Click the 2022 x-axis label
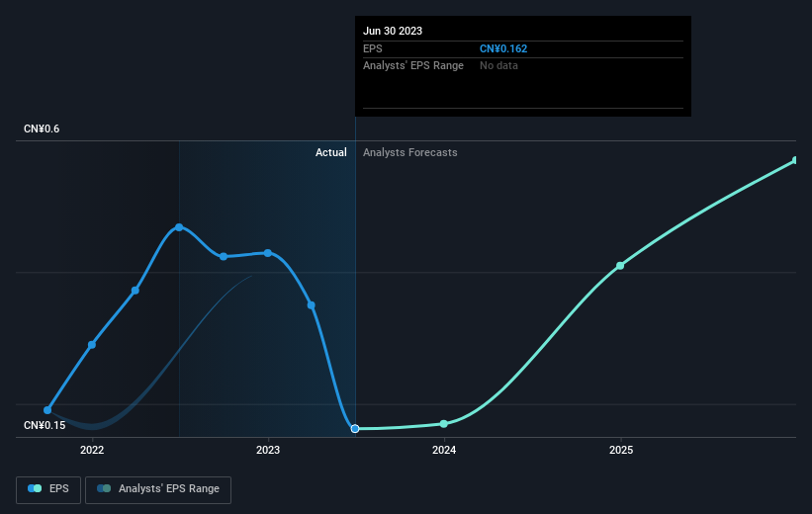This screenshot has height=514, width=812. [92, 450]
